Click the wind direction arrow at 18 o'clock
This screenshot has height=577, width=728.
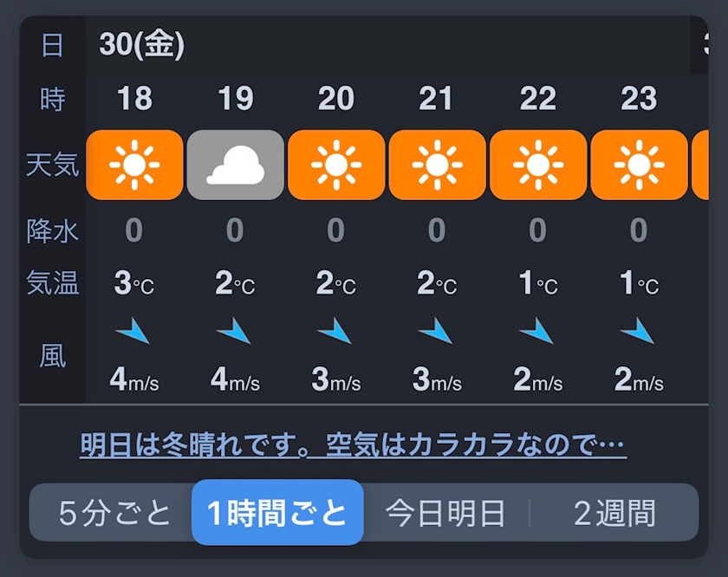[x=133, y=330]
